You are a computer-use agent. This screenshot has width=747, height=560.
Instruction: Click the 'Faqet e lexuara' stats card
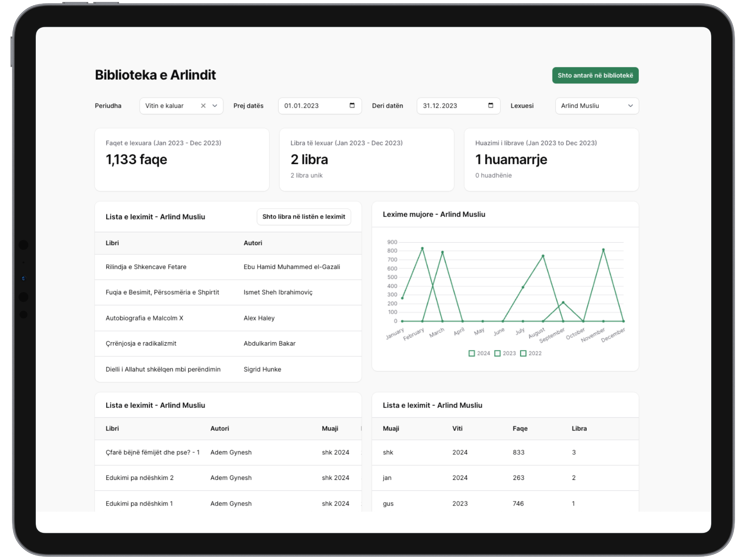182,159
